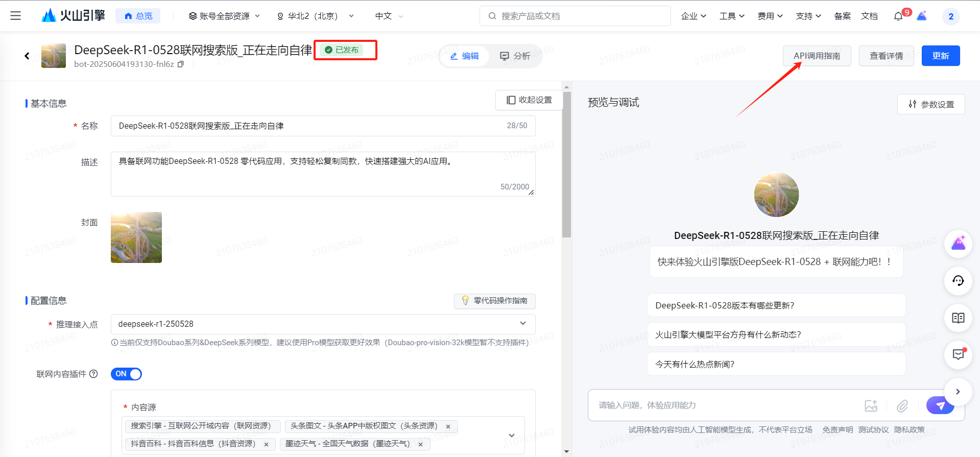Click the API调用指南 button
The image size is (980, 457).
817,56
